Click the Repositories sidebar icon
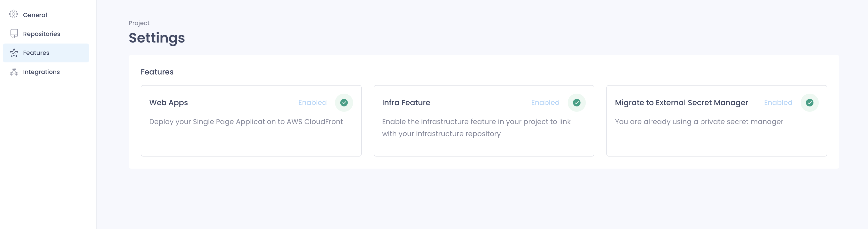This screenshot has width=868, height=229. point(14,34)
